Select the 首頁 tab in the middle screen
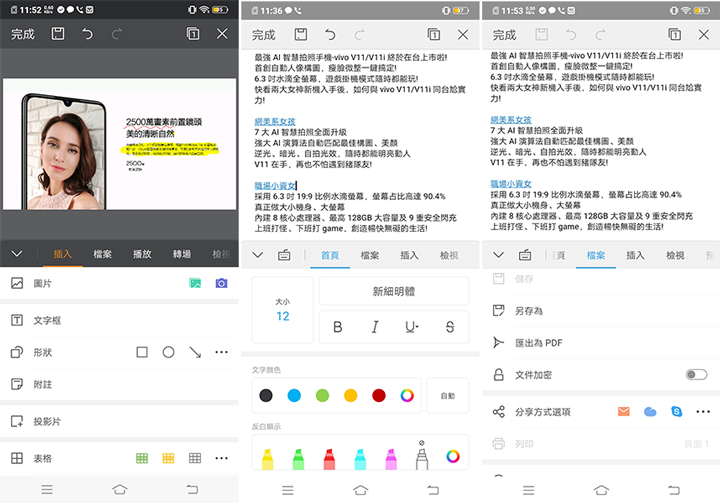 click(330, 255)
